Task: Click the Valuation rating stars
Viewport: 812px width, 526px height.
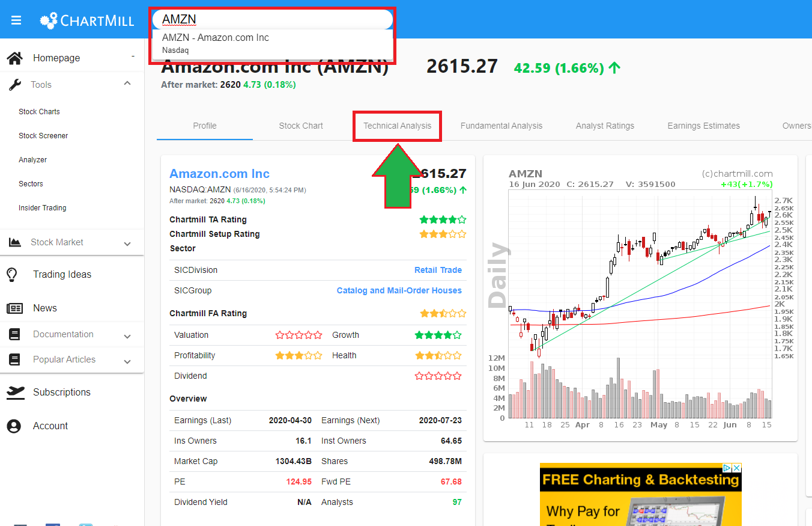Action: point(298,335)
